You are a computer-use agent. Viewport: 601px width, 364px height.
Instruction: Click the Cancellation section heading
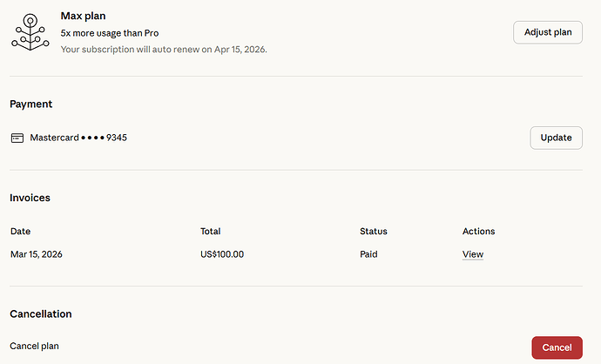[x=41, y=313]
